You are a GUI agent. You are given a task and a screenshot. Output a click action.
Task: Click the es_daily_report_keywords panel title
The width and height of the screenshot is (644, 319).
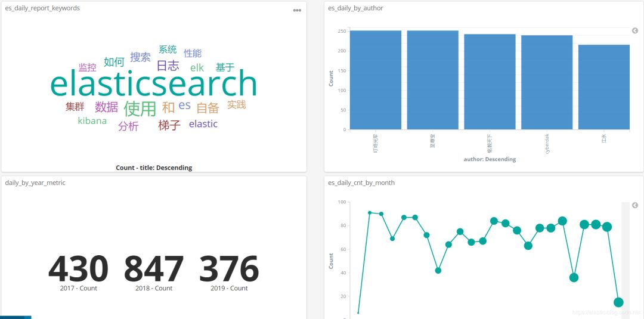click(x=42, y=8)
